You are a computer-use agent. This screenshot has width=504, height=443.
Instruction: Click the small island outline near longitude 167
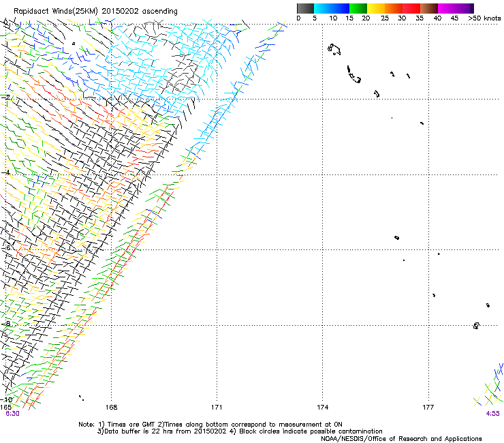tap(74, 44)
